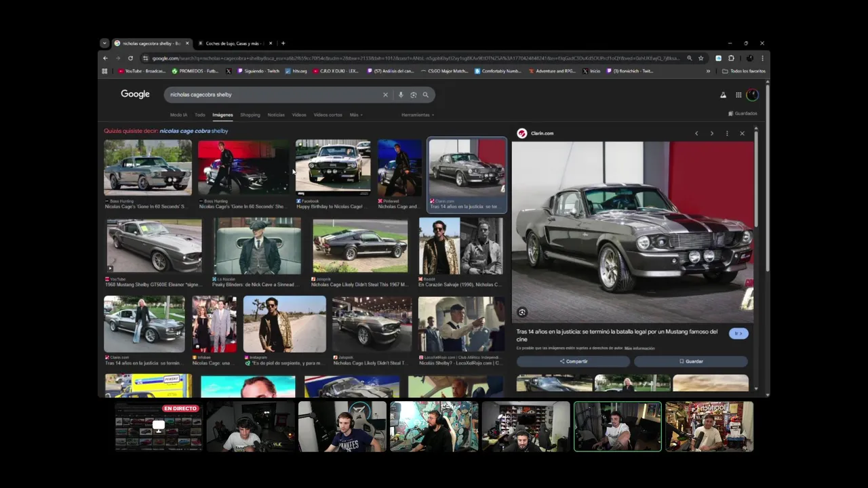Viewport: 868px width, 488px height.
Task: Click the preview panel vertical scrollbar
Action: (756, 176)
